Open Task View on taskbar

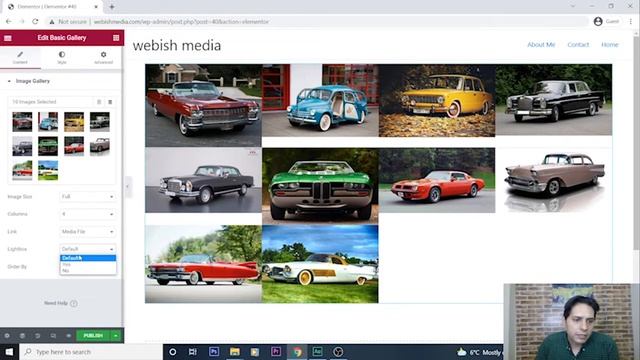pyautogui.click(x=193, y=352)
